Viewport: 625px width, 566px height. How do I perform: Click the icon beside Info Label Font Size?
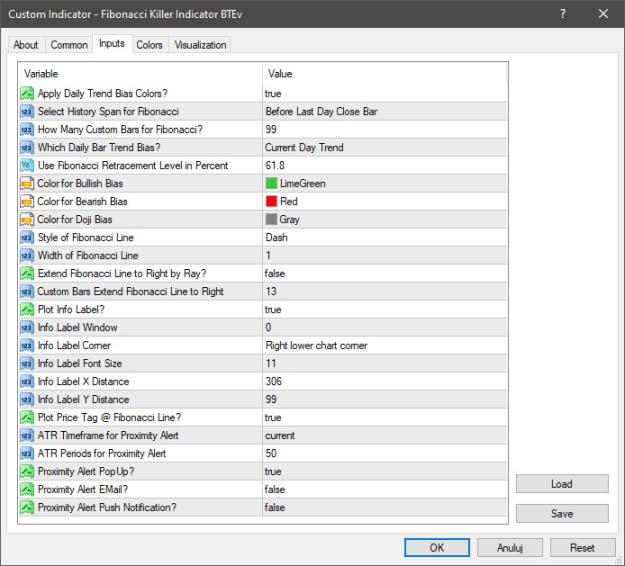(27, 364)
